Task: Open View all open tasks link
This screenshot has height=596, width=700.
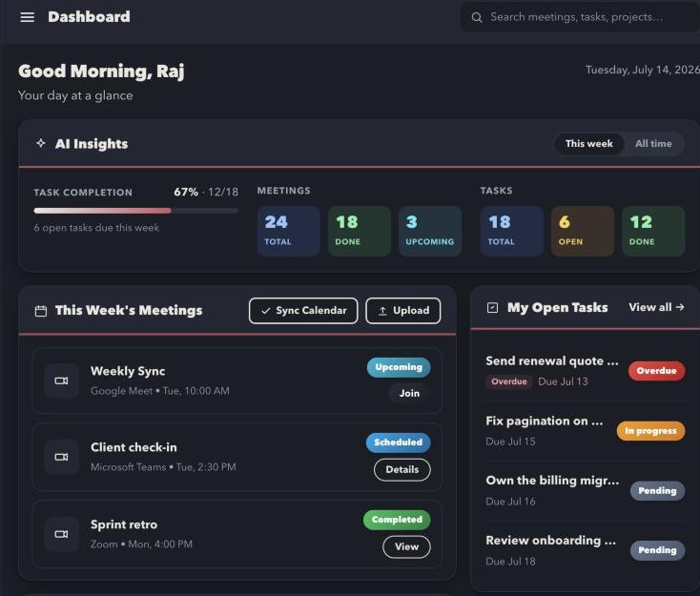Action: pyautogui.click(x=656, y=307)
